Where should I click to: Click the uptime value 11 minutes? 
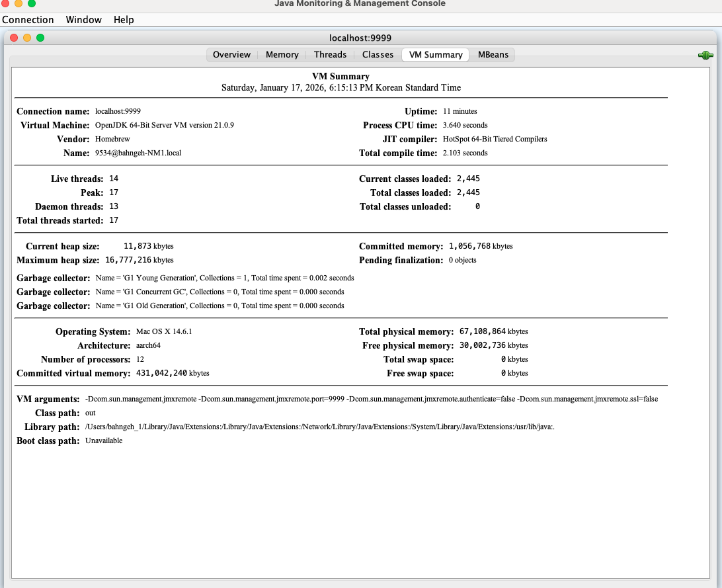point(460,111)
